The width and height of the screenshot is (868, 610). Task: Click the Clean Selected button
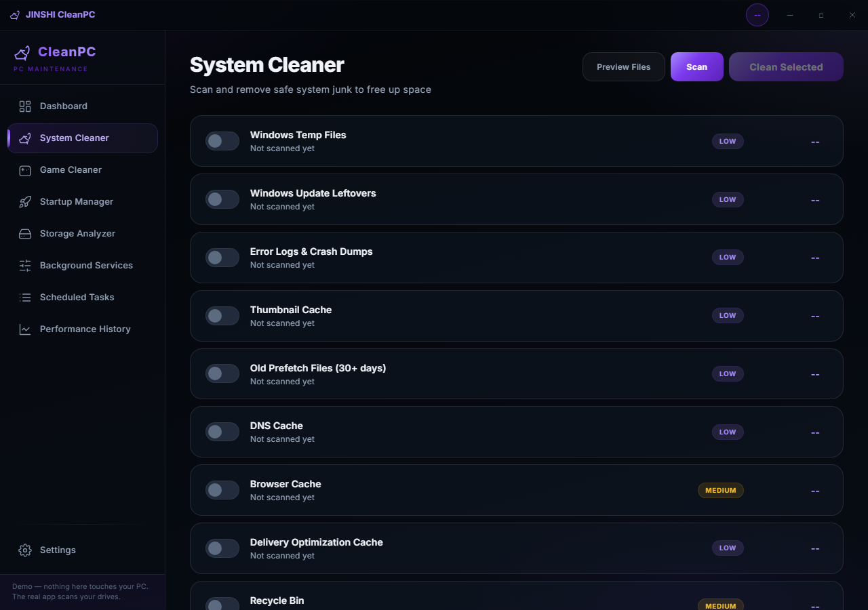point(786,67)
